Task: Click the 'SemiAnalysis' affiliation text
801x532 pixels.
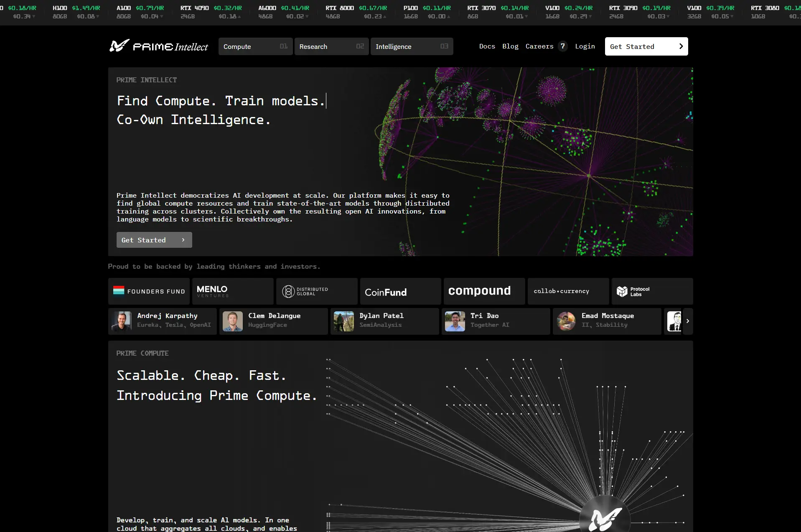Action: (380, 325)
